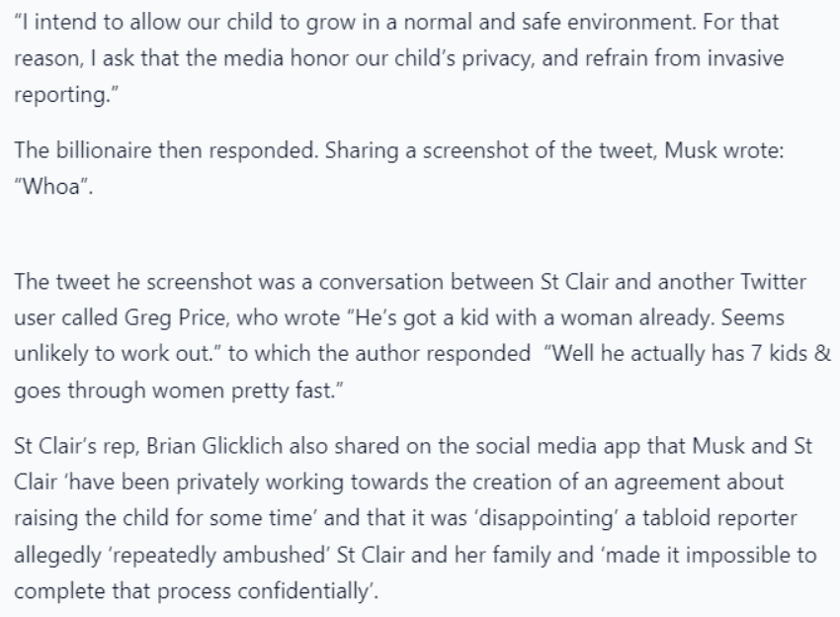Click the words "raising the child for some time"

163,518
